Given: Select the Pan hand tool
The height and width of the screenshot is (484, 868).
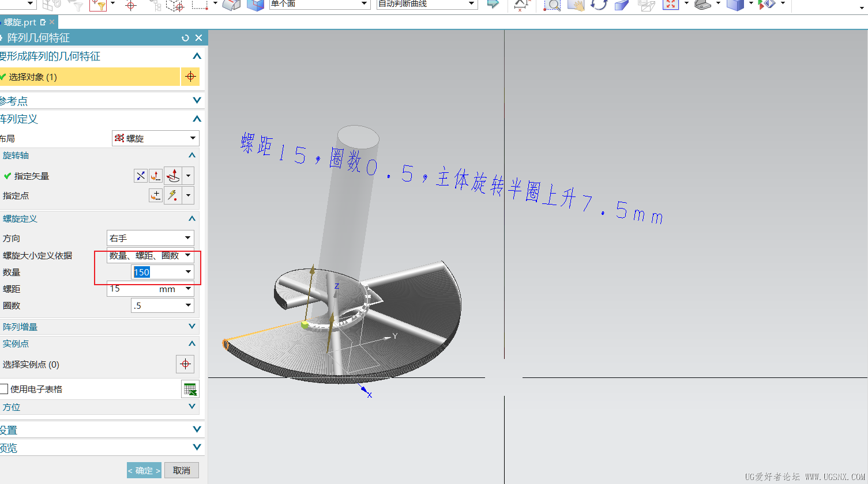Looking at the screenshot, I should coord(576,6).
